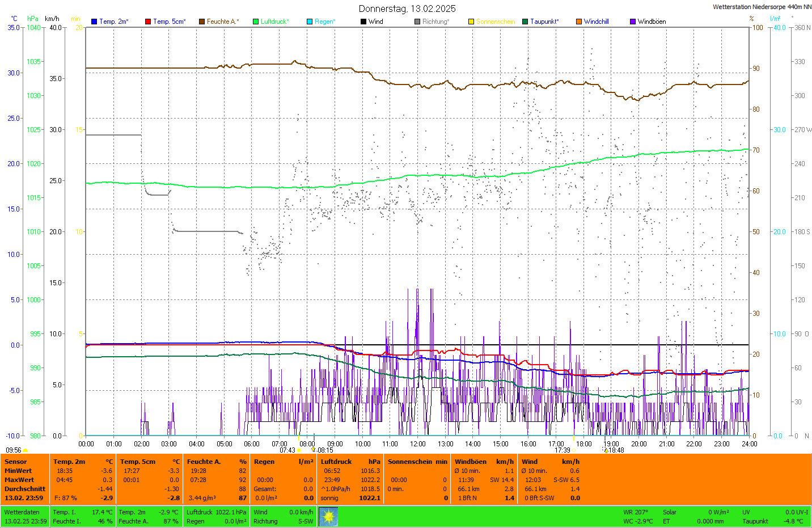Click the gray Richtung legend square
This screenshot has height=528, width=812.
pyautogui.click(x=417, y=22)
